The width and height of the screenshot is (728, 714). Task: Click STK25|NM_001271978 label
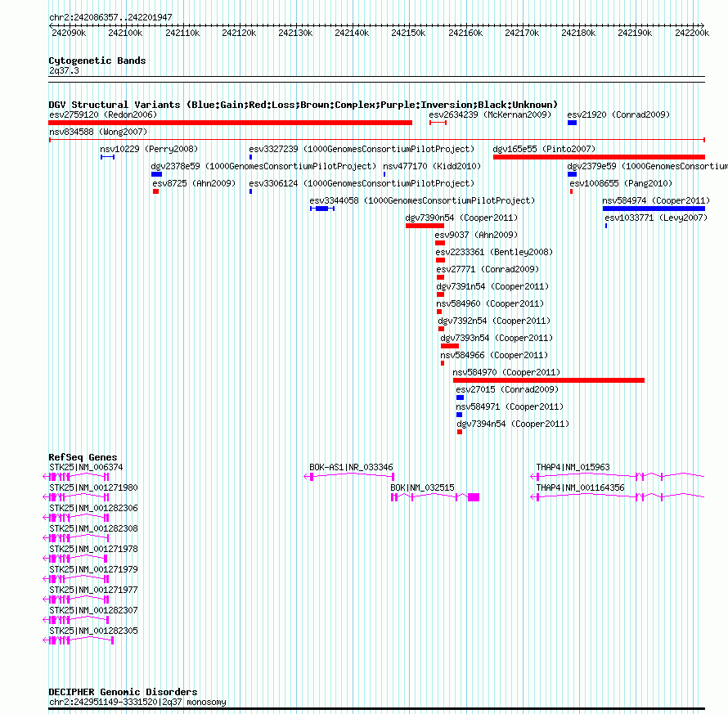pyautogui.click(x=93, y=549)
